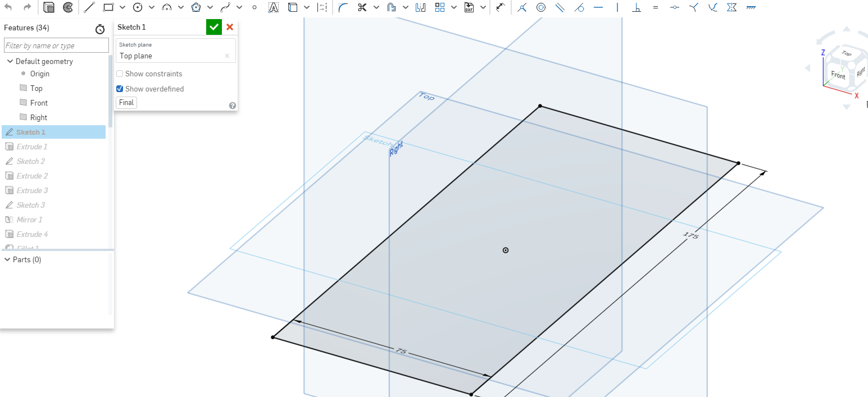Apply the Equal constraint
This screenshot has width=868, height=397.
(x=656, y=7)
